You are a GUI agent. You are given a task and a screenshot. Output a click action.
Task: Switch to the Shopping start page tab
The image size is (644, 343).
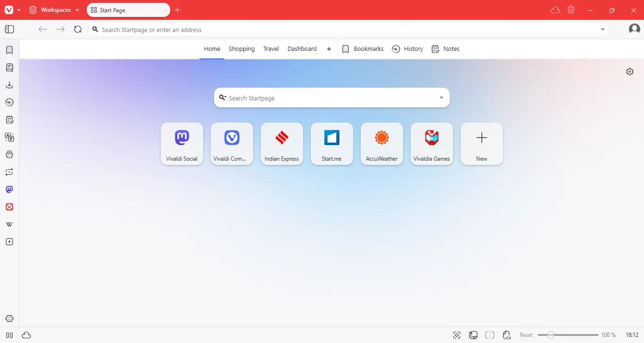click(x=241, y=49)
